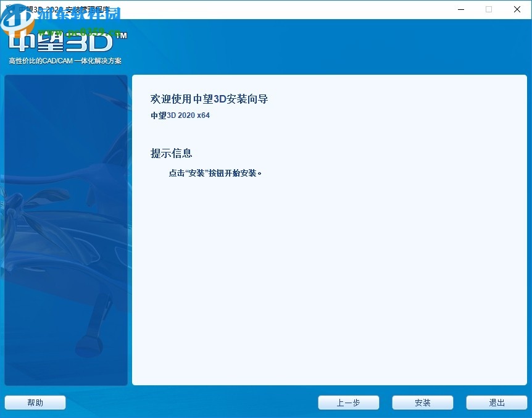
Task: Click the CAD/CAM tagline under the logo
Action: tap(65, 61)
